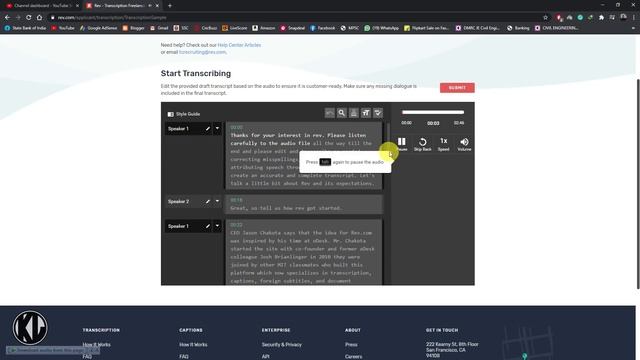Open Security & Privacy footer link

(282, 344)
